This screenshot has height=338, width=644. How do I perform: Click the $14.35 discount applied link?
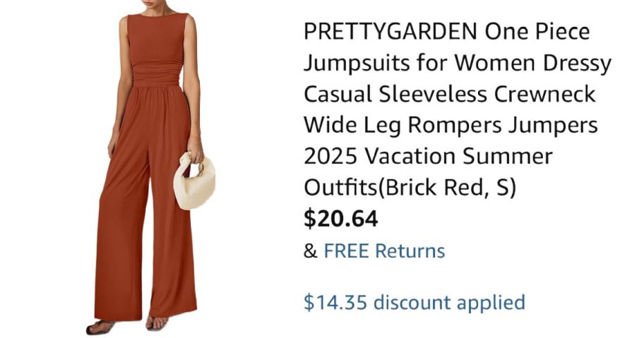[x=415, y=302]
